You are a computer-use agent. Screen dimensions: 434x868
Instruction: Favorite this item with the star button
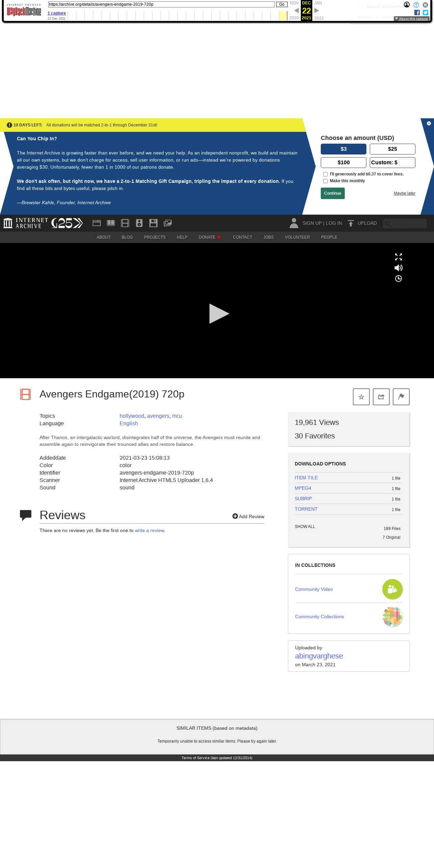point(361,397)
